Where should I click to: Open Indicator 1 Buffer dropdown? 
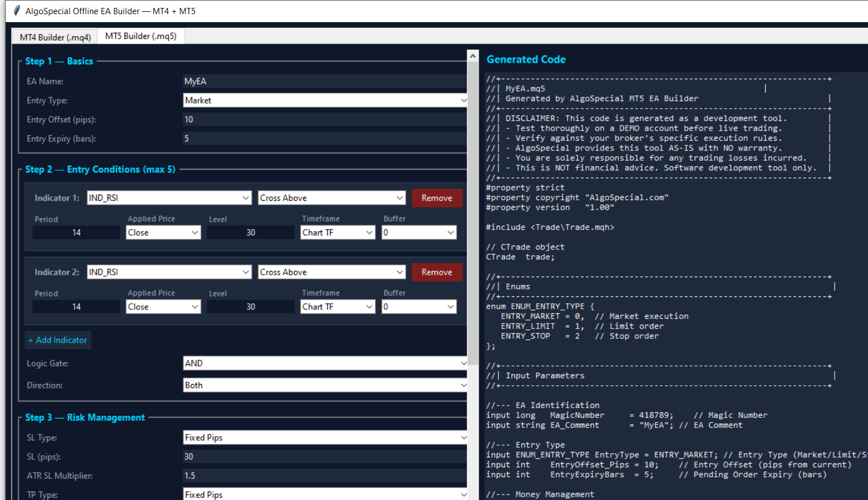(419, 232)
